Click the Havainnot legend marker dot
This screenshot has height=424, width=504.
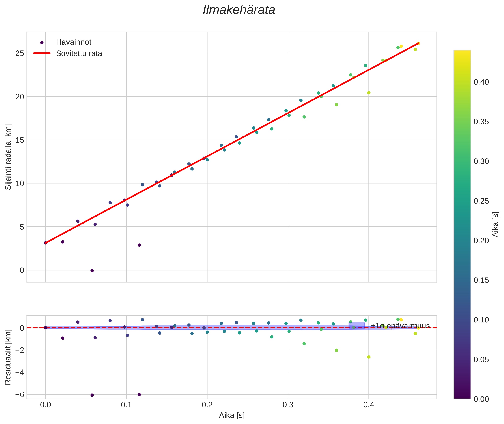(42, 42)
